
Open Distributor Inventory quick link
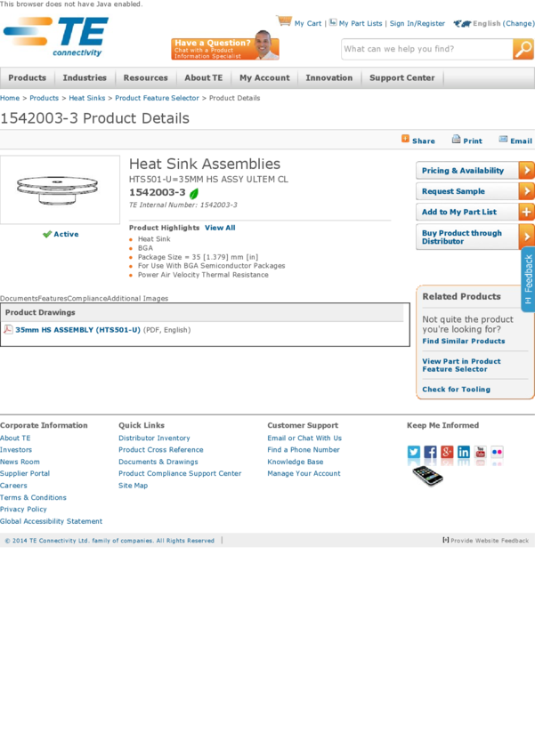pos(154,438)
